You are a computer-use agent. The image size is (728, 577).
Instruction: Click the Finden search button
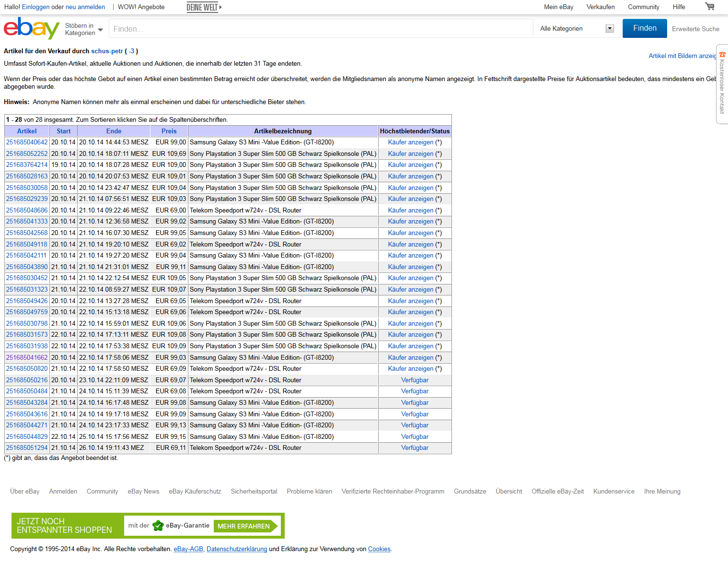pos(645,28)
